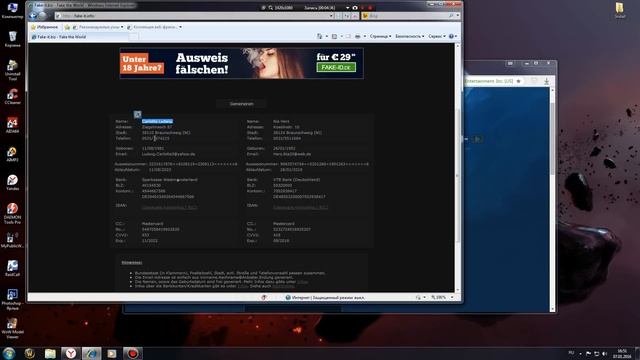The image size is (640, 360).
Task: Click the recorder toolbar camera snapshot icon
Action: 355,8
